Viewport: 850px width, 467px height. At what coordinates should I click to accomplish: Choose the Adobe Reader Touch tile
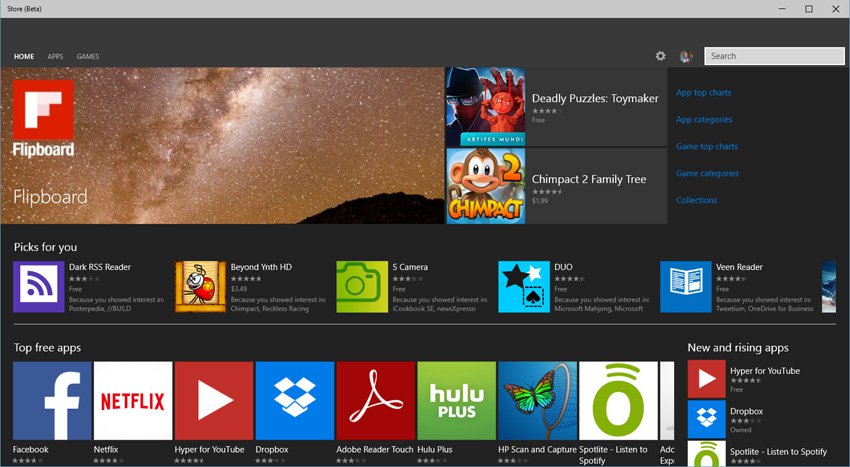[376, 401]
